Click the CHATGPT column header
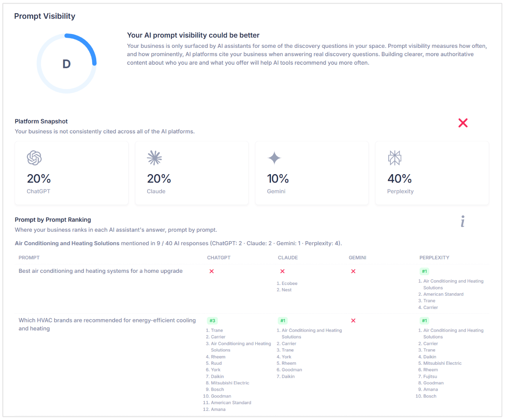Screen dimensions: 505x420 coord(219,258)
